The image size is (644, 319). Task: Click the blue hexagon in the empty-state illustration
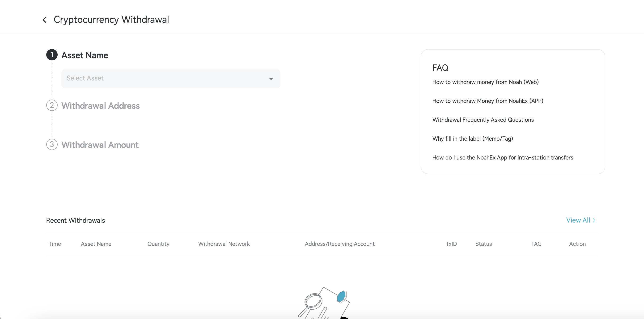tap(342, 297)
